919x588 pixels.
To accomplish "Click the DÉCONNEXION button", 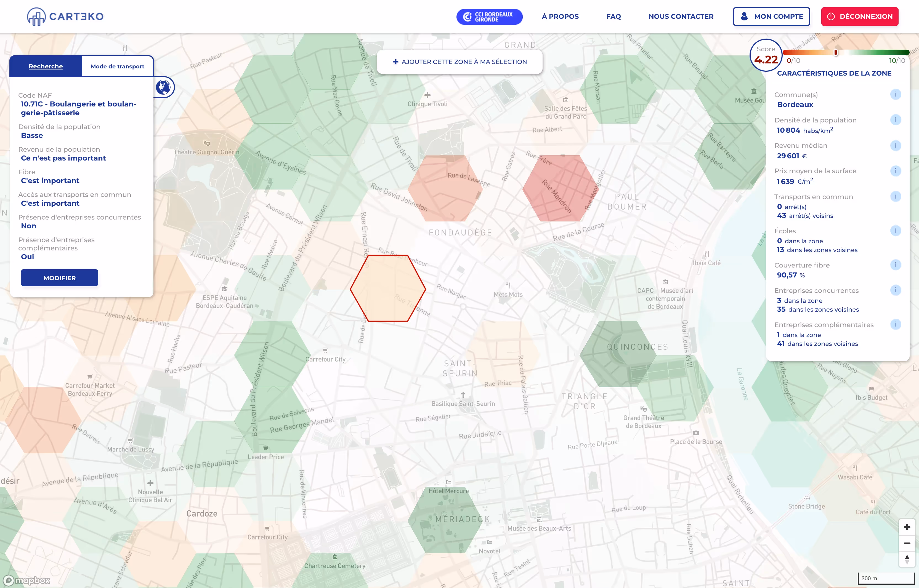I will (859, 17).
